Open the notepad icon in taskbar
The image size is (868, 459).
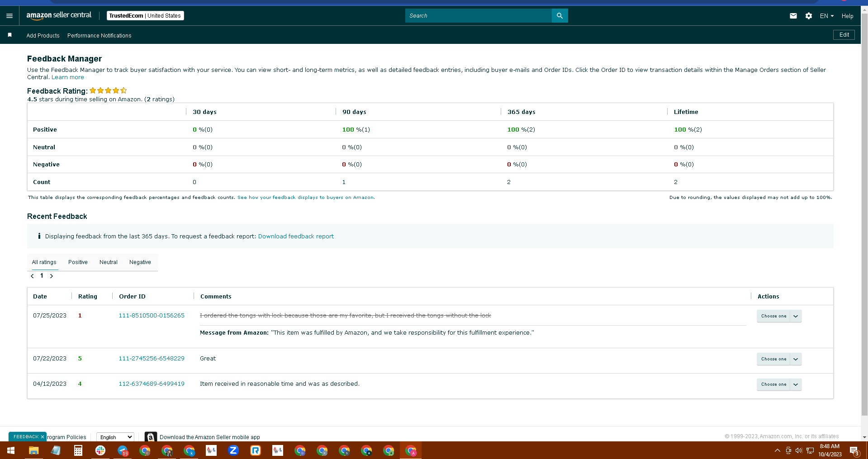(x=56, y=450)
